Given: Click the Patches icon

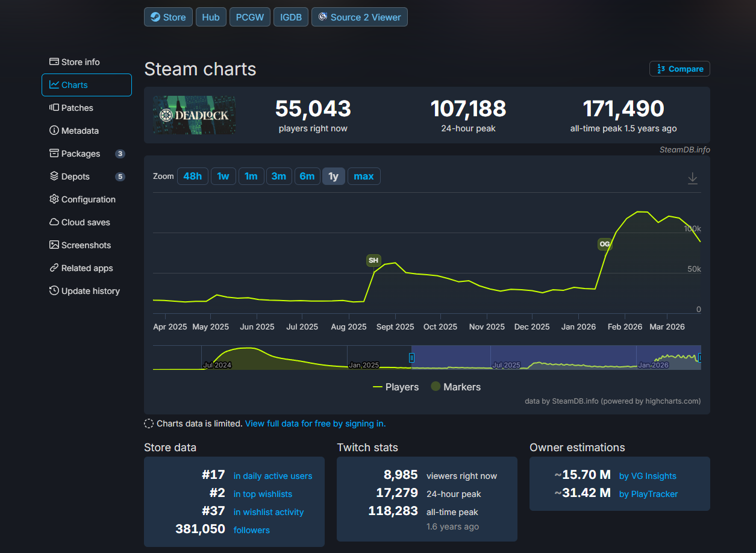Looking at the screenshot, I should [x=54, y=108].
